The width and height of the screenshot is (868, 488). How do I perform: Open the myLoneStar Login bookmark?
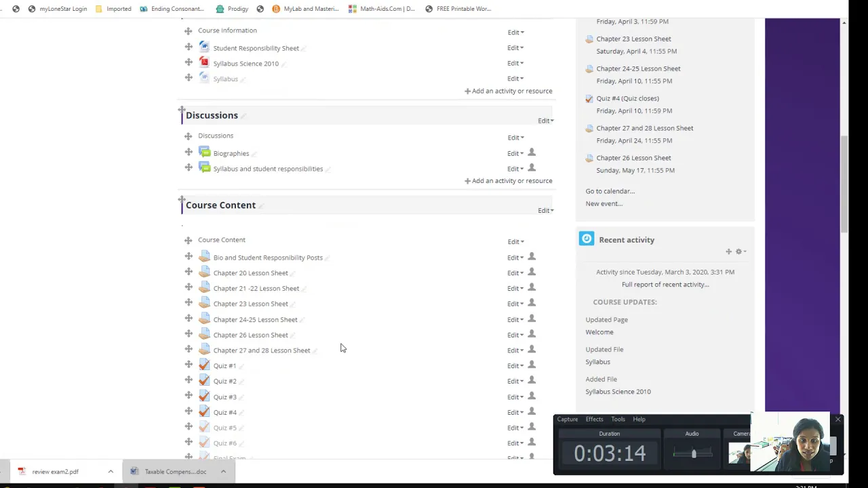[58, 9]
